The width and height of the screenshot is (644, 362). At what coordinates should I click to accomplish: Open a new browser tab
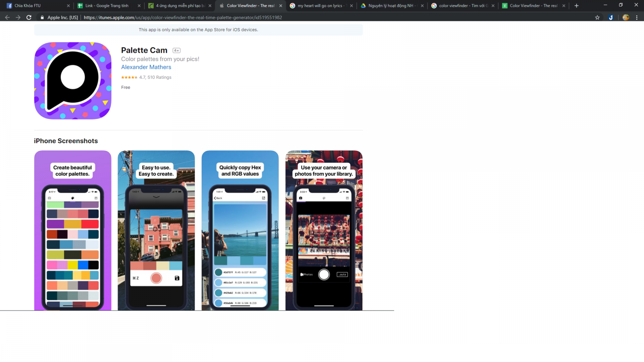[x=576, y=6]
